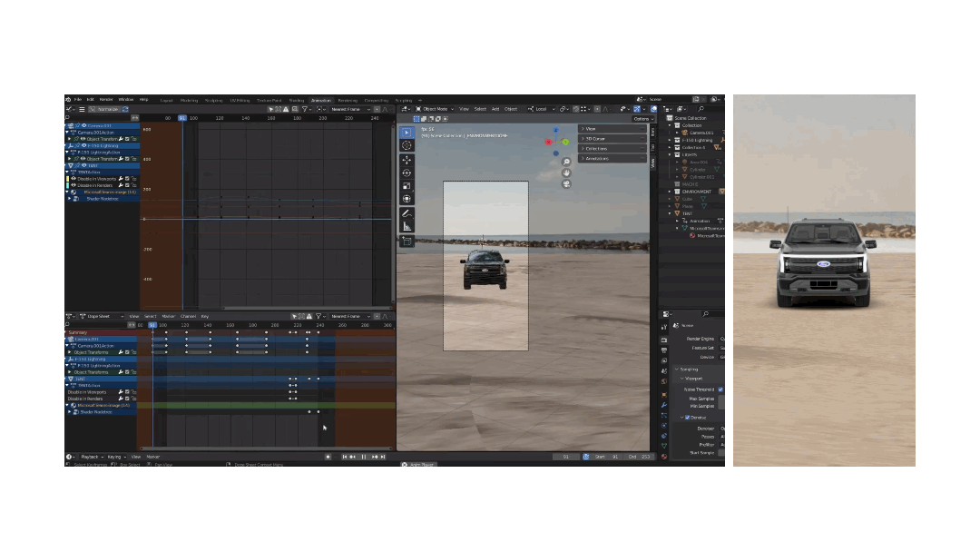Screen dimensions: 980x552
Task: Toggle camera view with camera gizmo
Action: click(x=566, y=183)
